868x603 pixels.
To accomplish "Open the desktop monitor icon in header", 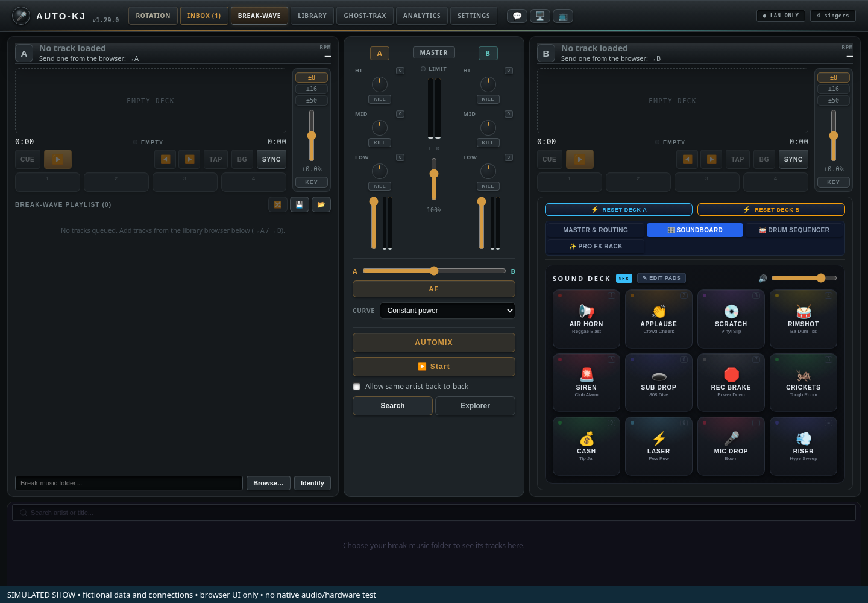I will coord(540,16).
